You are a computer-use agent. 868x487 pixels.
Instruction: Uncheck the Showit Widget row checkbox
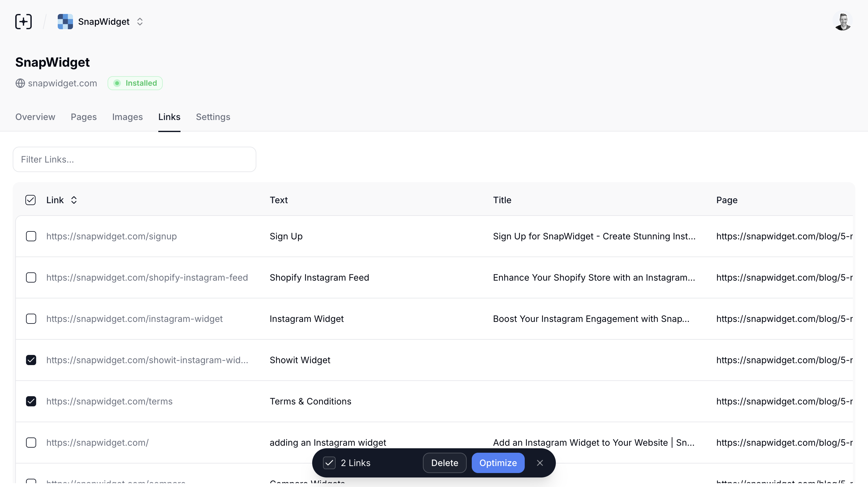click(31, 360)
